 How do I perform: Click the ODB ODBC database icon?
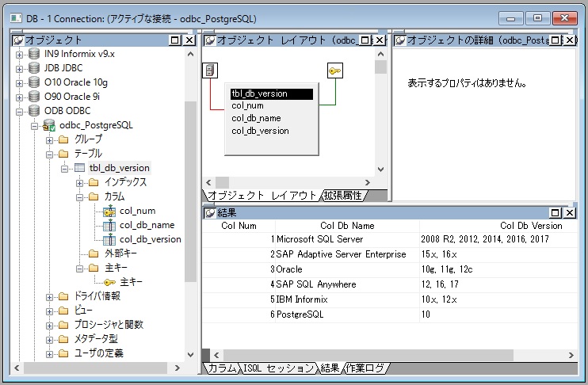pyautogui.click(x=34, y=111)
